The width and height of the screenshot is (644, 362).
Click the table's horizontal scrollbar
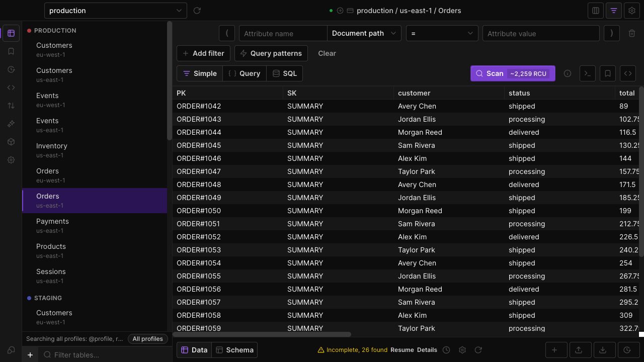(262, 334)
